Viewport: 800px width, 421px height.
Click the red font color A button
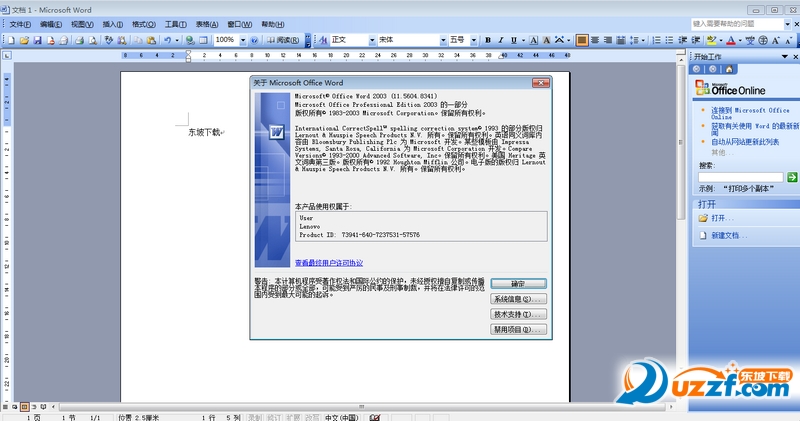tap(731, 40)
